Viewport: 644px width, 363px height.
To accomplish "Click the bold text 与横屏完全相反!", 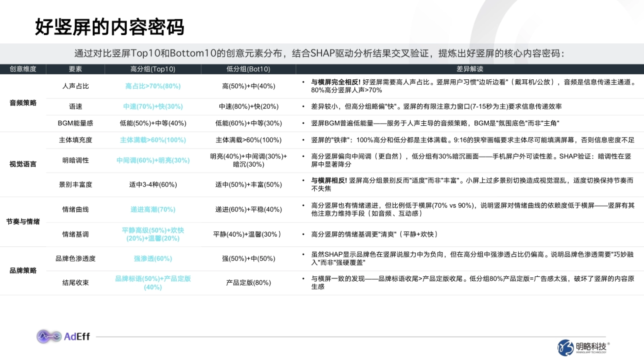I will click(x=336, y=82).
